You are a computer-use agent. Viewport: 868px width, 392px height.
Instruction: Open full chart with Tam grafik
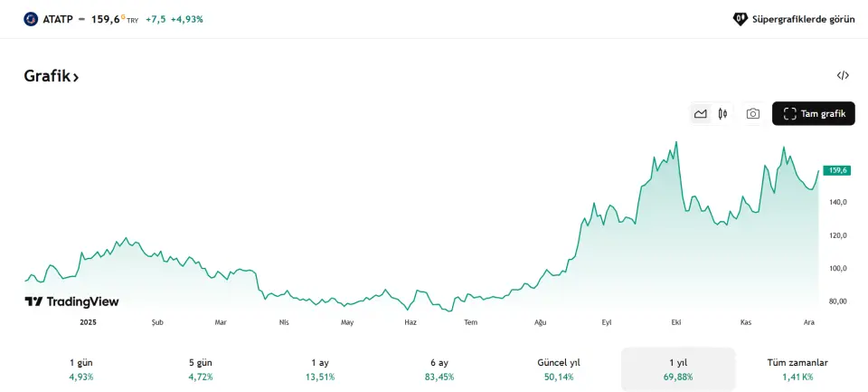coord(813,114)
